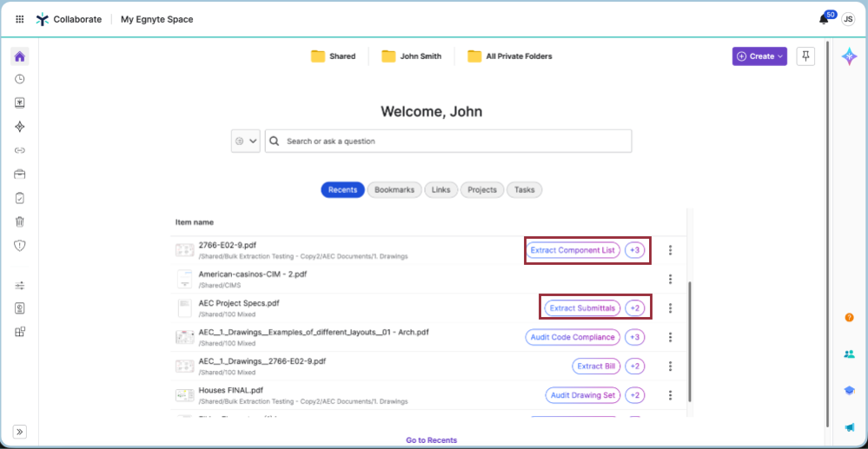Screen dimensions: 868x449
Task: Open more options for 01 - Arch.pdf row
Action: (x=670, y=337)
